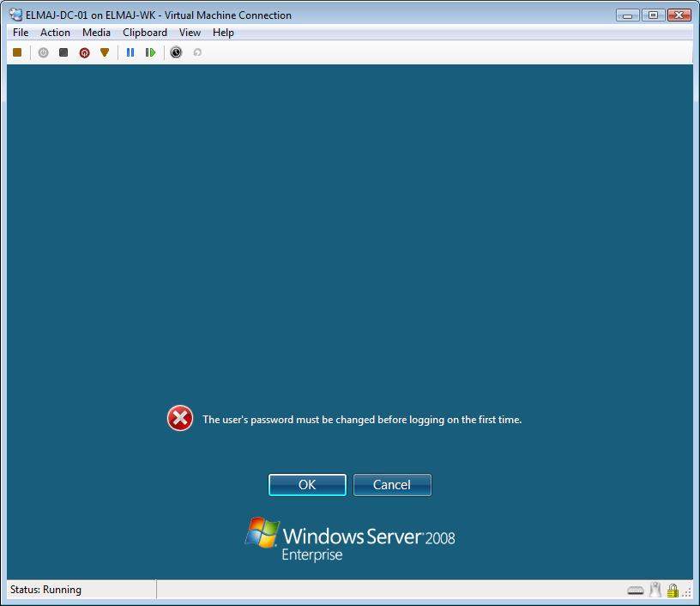Image resolution: width=700 pixels, height=606 pixels.
Task: Open the Action menu
Action: 55,33
